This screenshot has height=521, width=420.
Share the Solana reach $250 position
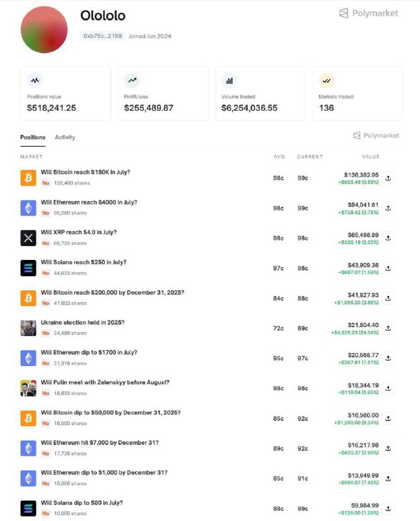click(388, 268)
